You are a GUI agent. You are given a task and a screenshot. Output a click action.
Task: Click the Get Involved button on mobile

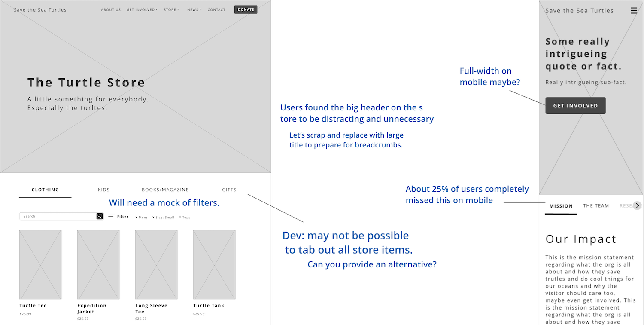tap(575, 105)
